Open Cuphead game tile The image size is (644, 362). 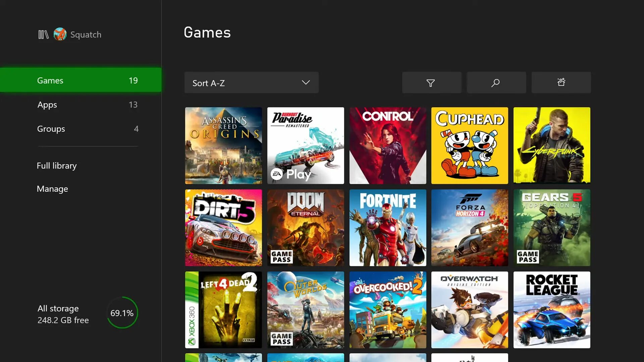pos(470,145)
